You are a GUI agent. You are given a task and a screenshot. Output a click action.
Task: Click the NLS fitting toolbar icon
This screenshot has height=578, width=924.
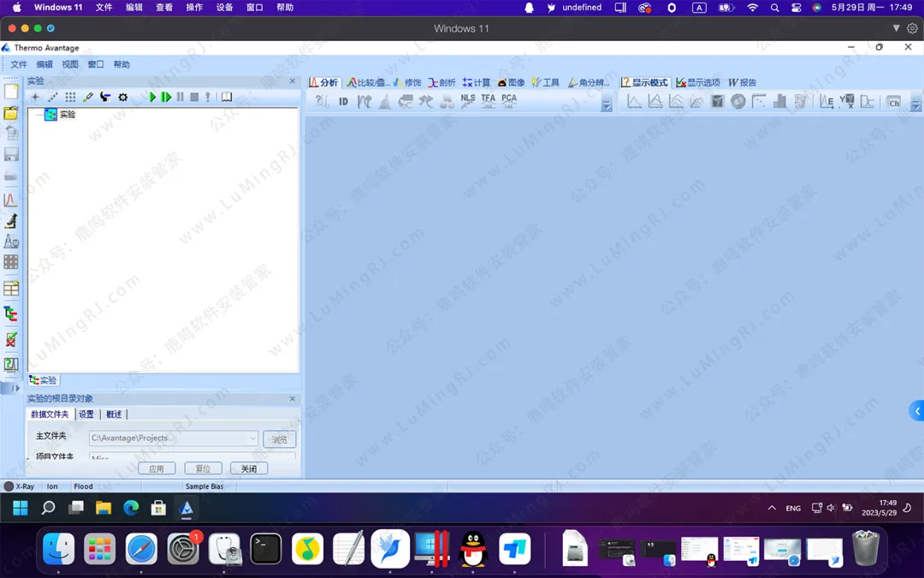pyautogui.click(x=468, y=100)
